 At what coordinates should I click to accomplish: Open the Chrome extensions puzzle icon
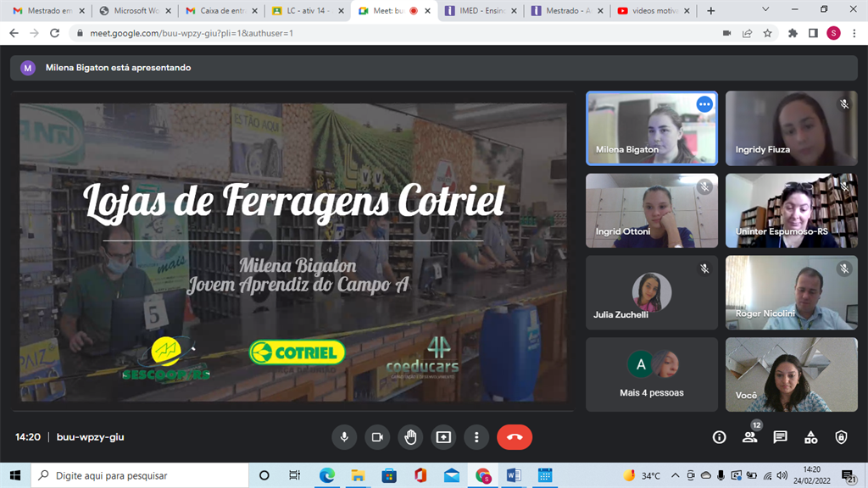click(x=793, y=33)
